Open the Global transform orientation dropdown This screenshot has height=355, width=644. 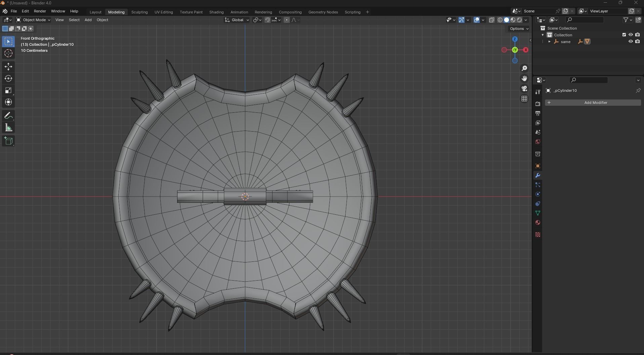pos(237,20)
